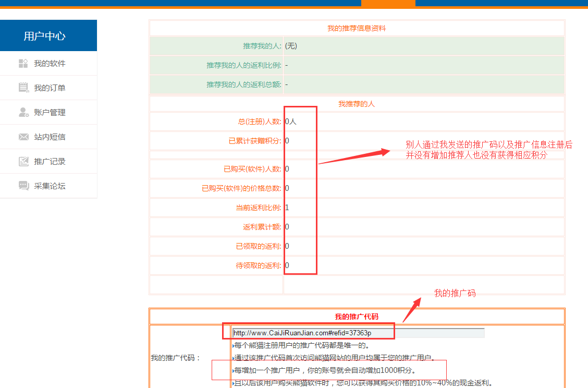
Task: Open 我的软件 menu entry
Action: (48, 64)
